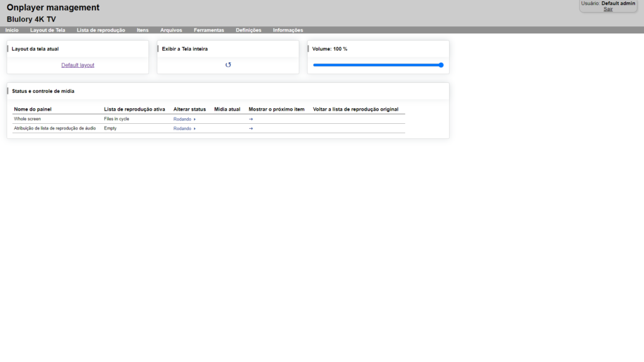
Task: Click the Nome do painel column header
Action: pos(33,109)
